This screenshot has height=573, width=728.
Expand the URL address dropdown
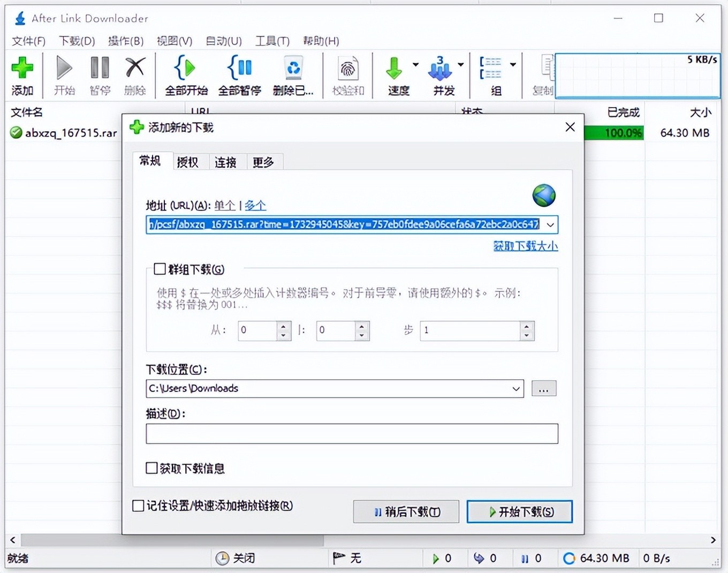pos(550,225)
